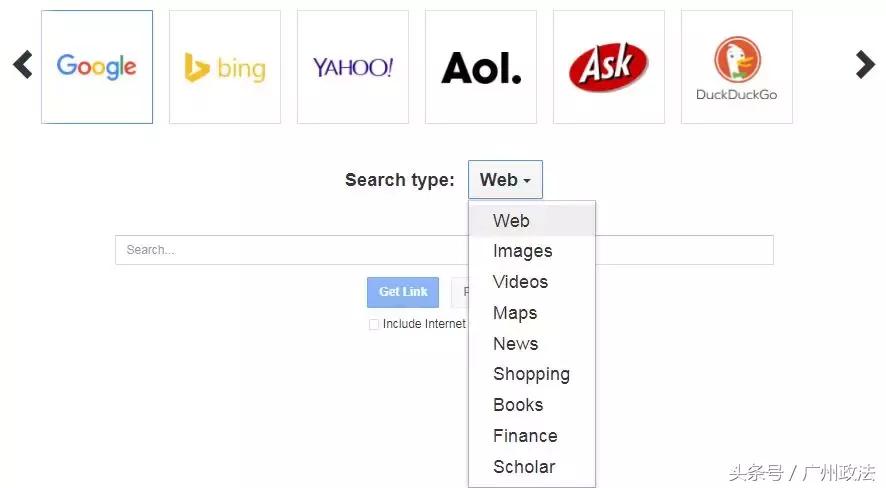This screenshot has height=488, width=886.
Task: Select the Aol. search engine logo
Action: tap(481, 67)
